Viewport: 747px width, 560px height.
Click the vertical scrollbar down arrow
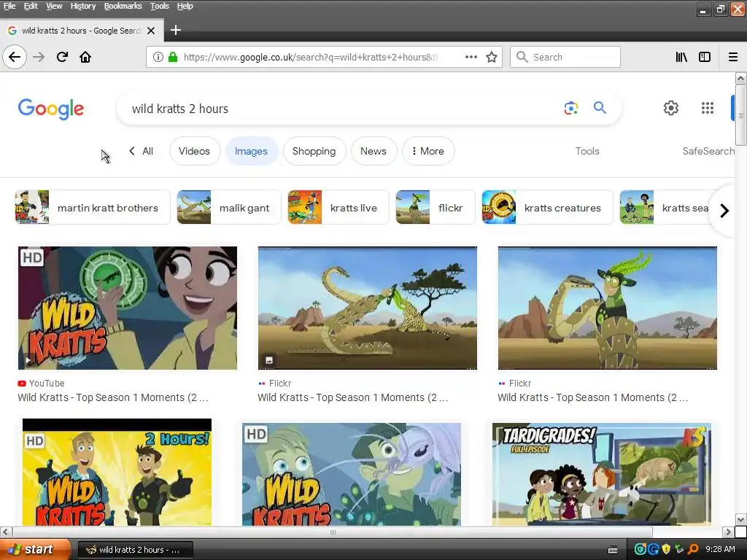[741, 519]
